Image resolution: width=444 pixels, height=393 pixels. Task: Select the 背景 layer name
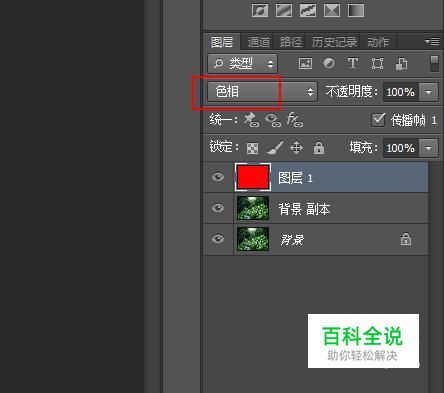(292, 240)
